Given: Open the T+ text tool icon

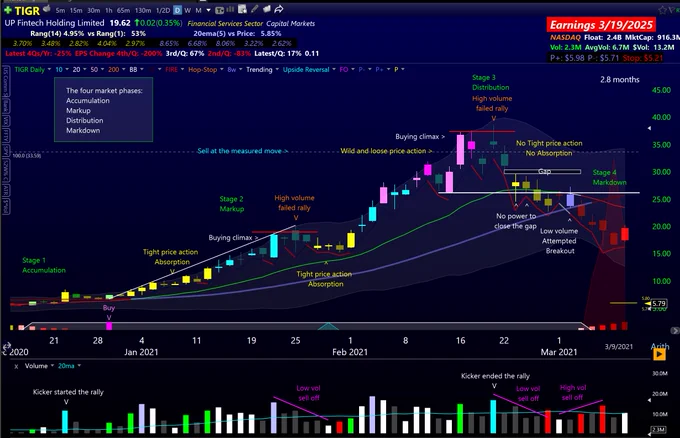Looking at the screenshot, I should pos(220,10).
